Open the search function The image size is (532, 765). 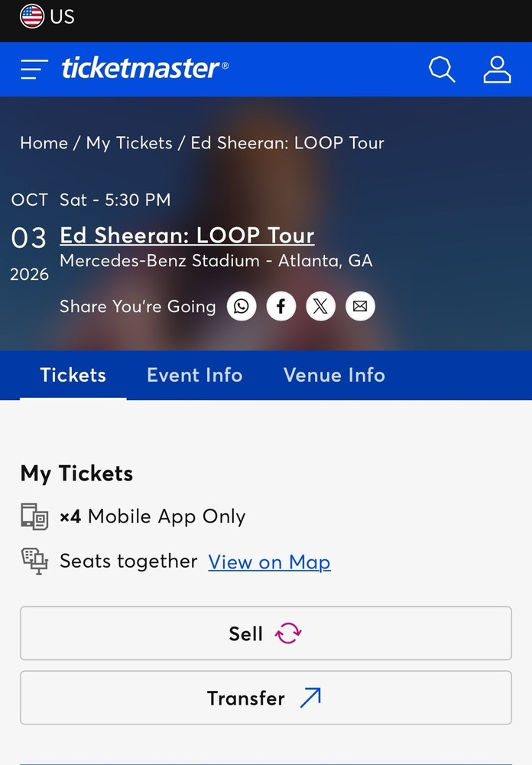click(x=442, y=69)
